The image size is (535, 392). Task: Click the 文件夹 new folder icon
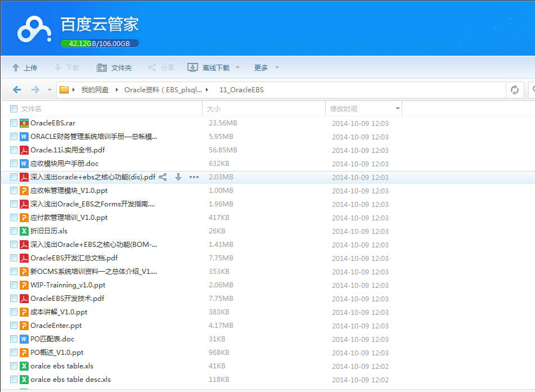point(102,67)
